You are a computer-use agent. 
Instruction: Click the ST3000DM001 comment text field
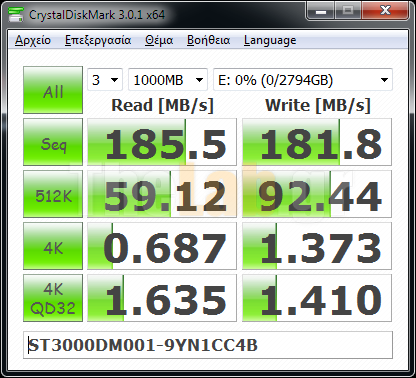click(208, 345)
